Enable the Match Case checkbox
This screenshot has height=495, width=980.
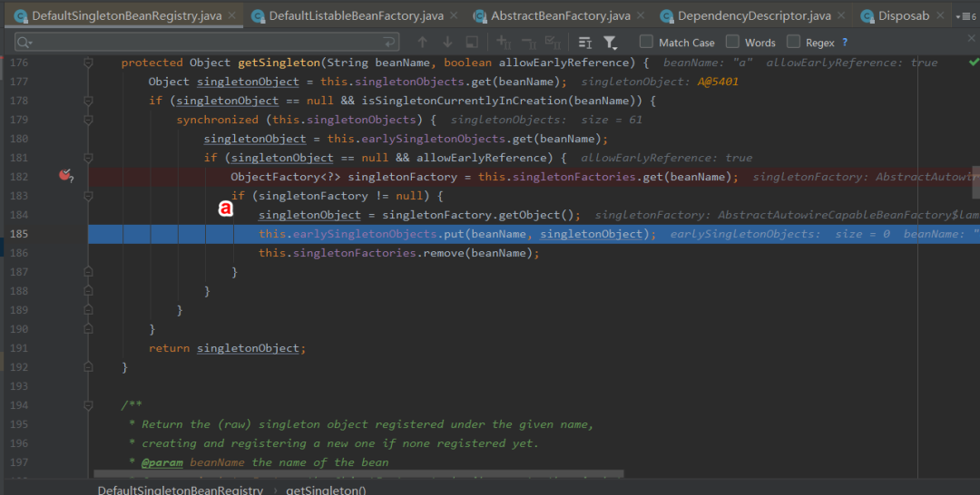click(x=646, y=42)
